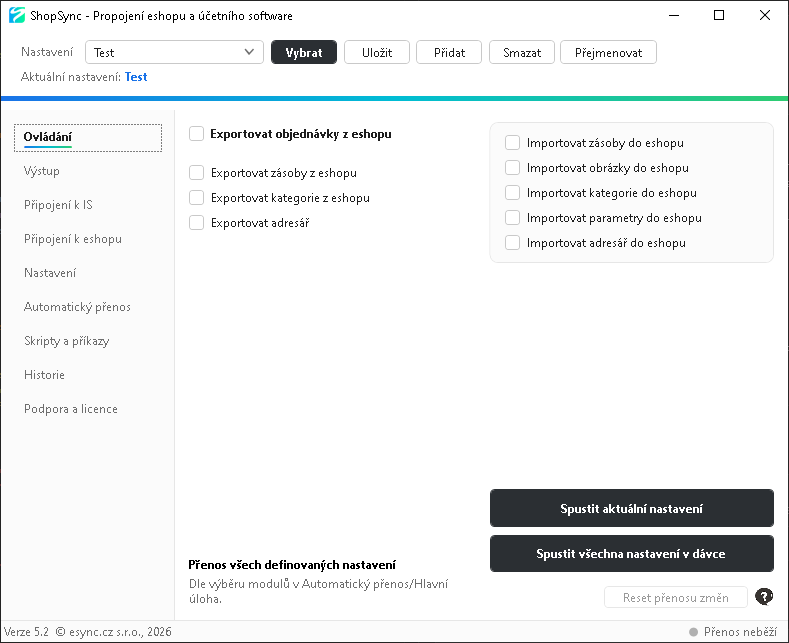789x643 pixels.
Task: Check Exportovat kategorie z eshopu
Action: click(196, 198)
